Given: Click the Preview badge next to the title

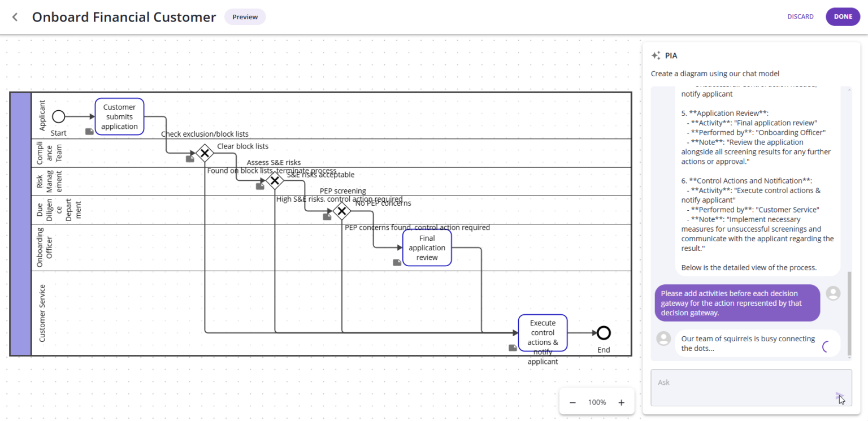Looking at the screenshot, I should coord(245,16).
